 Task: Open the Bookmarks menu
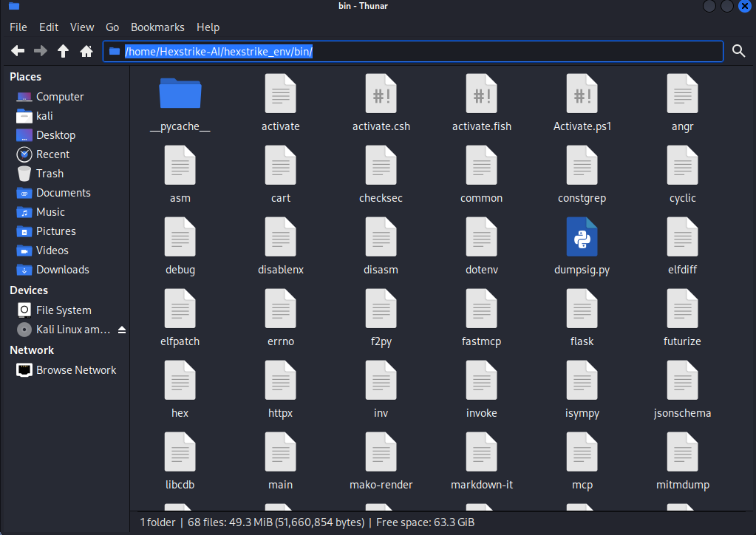[157, 27]
